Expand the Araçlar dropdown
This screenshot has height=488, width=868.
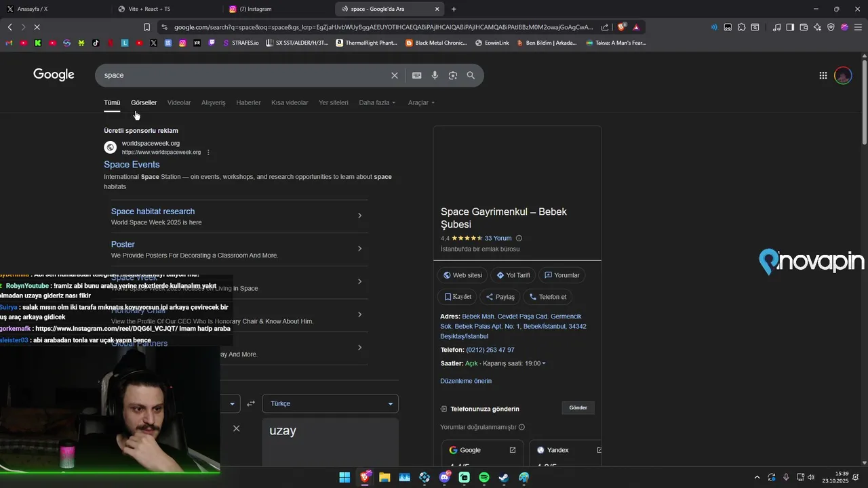click(x=421, y=102)
